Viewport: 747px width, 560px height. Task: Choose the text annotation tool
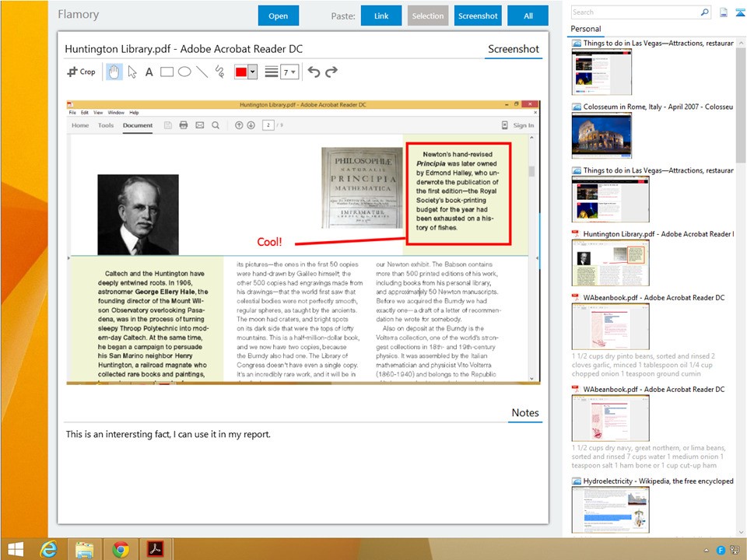(x=149, y=72)
